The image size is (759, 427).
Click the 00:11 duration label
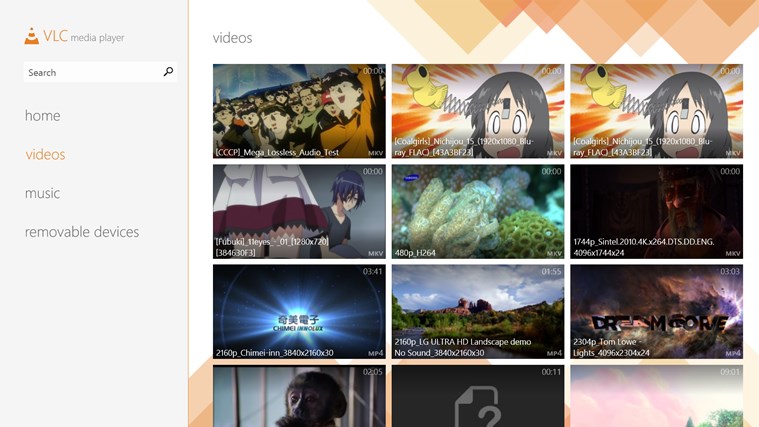tap(551, 372)
